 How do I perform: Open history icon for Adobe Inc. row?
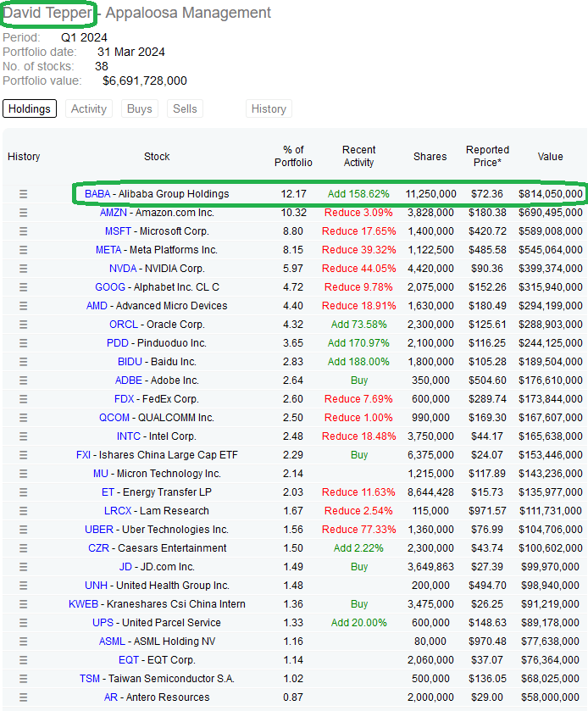tap(24, 380)
